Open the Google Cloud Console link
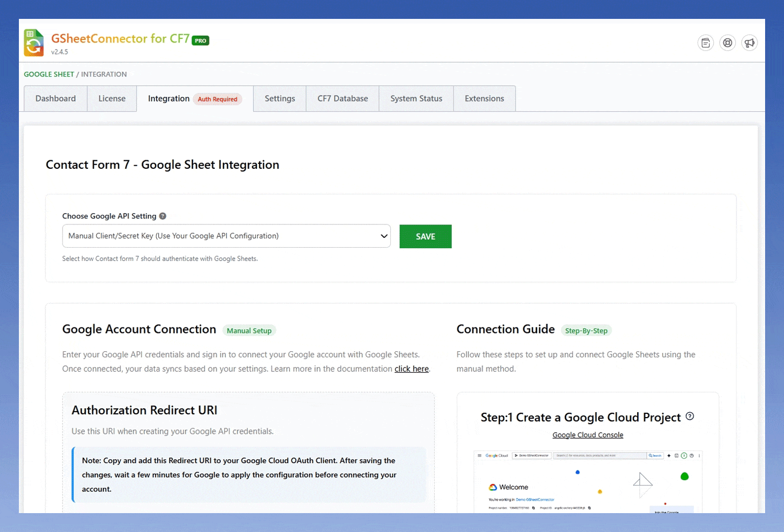This screenshot has width=784, height=532. point(587,435)
